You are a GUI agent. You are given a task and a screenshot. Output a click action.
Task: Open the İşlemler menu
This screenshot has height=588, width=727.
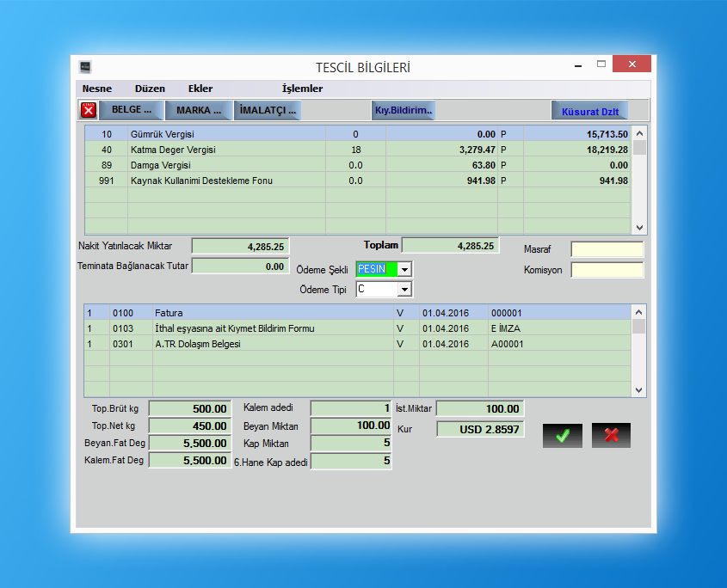coord(302,89)
